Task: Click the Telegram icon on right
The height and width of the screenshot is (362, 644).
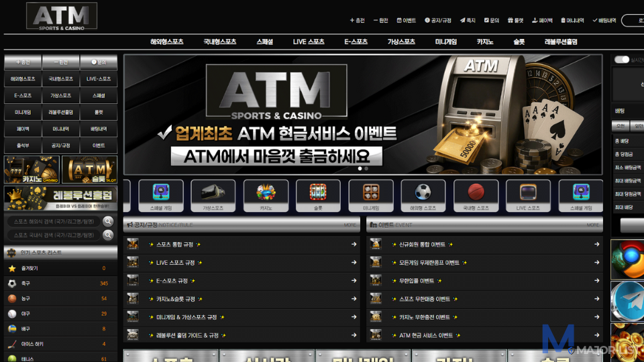Action: 628,301
